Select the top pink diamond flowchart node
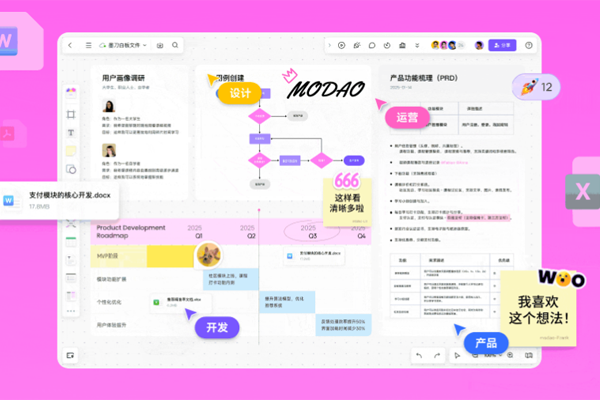Screen dimensions: 600x400 (259, 116)
